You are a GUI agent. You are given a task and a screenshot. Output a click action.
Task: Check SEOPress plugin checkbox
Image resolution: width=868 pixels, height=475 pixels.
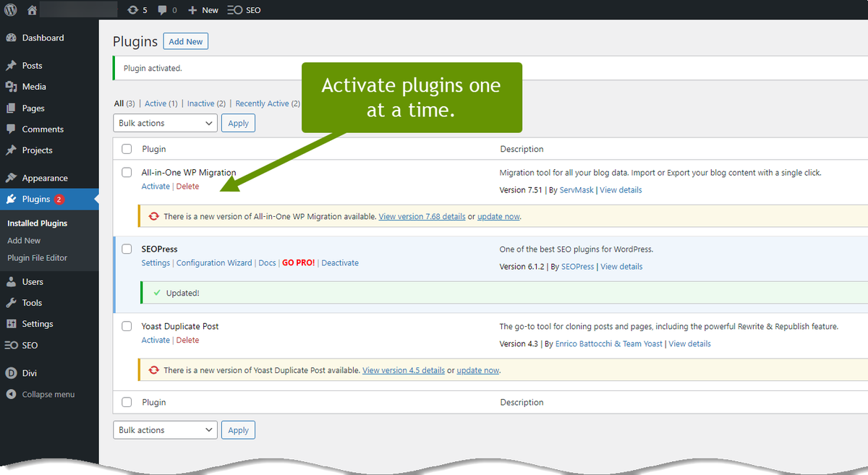point(127,249)
